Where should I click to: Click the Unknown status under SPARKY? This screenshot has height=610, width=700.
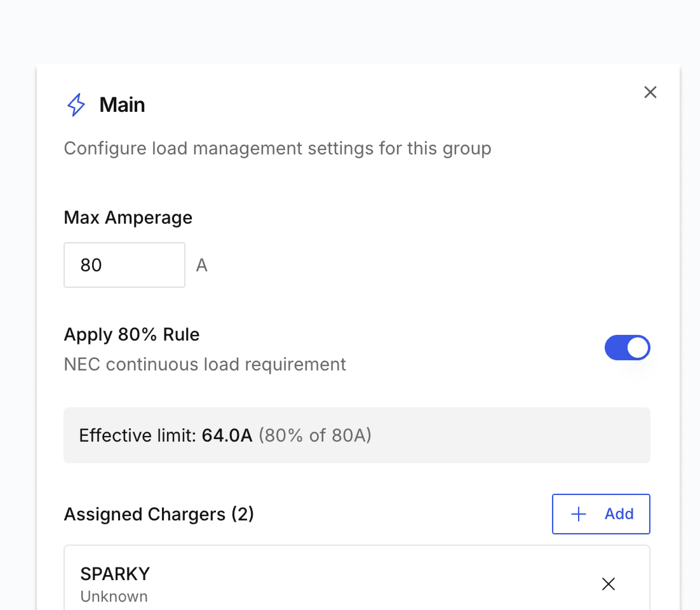tap(114, 596)
